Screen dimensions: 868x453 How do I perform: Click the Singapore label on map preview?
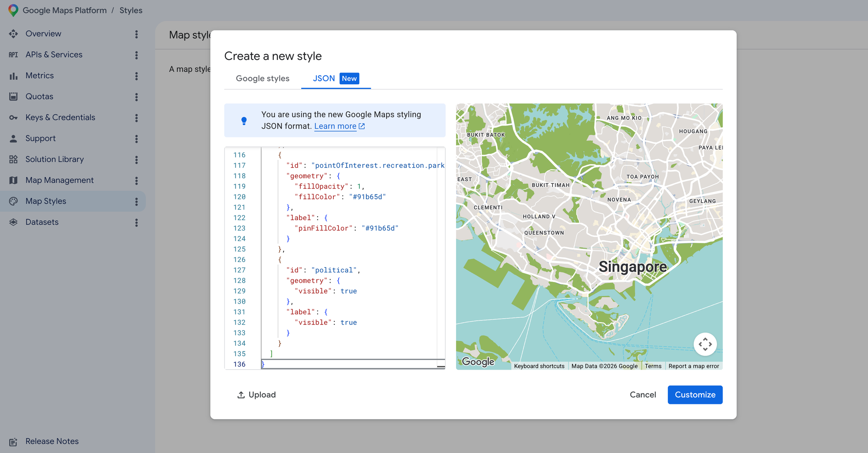tap(632, 267)
